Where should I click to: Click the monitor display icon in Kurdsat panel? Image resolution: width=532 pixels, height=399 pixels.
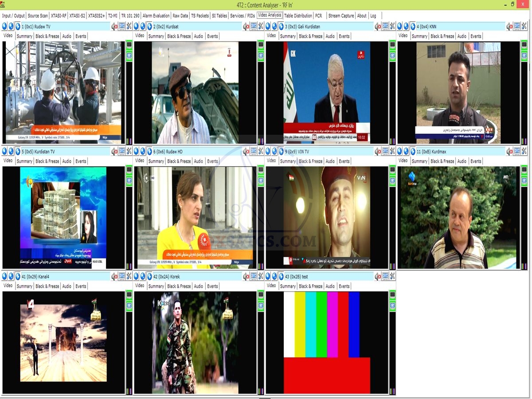(254, 27)
